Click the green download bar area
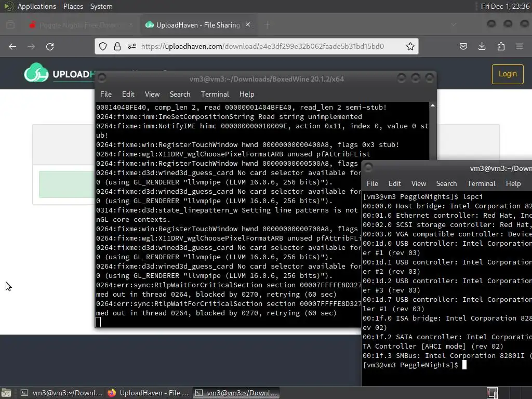Viewport: 532px width, 399px height. click(66, 184)
